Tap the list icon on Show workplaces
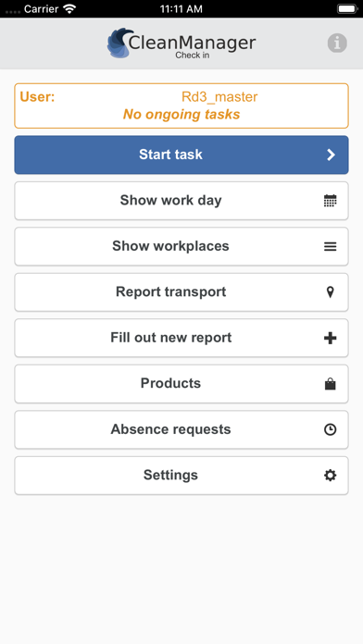 330,246
